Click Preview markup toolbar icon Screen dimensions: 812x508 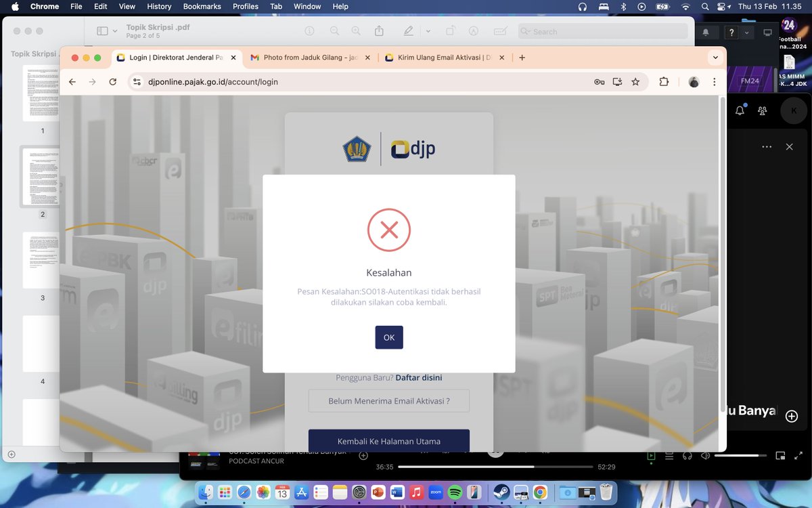coord(474,31)
